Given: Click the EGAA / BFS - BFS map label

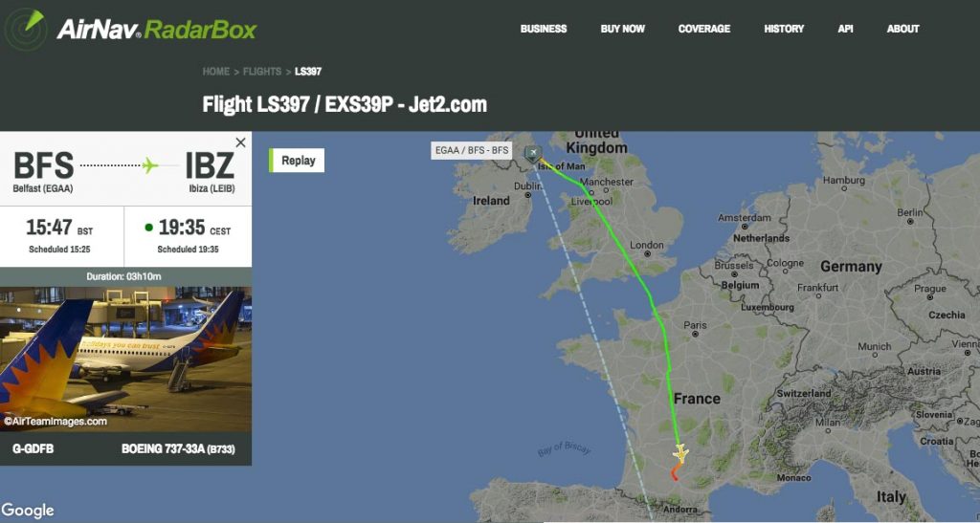Looking at the screenshot, I should pyautogui.click(x=472, y=150).
